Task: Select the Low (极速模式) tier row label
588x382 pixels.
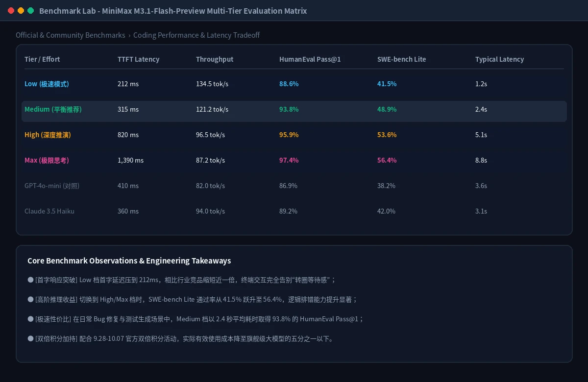Action: [x=47, y=84]
